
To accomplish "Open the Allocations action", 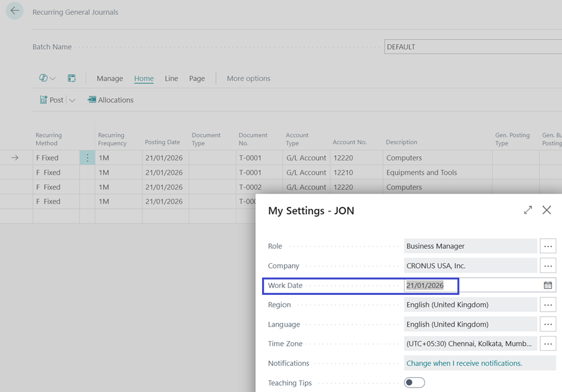I will (110, 100).
